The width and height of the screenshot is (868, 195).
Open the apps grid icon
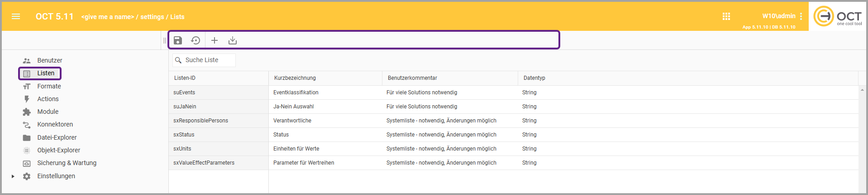[726, 16]
